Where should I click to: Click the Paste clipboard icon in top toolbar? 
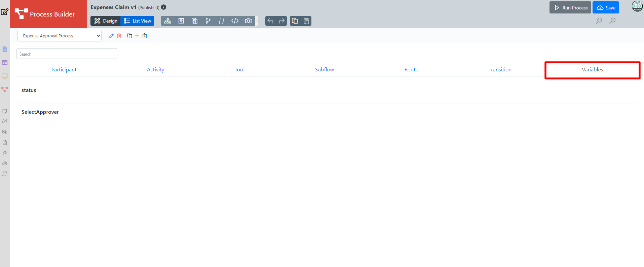306,21
